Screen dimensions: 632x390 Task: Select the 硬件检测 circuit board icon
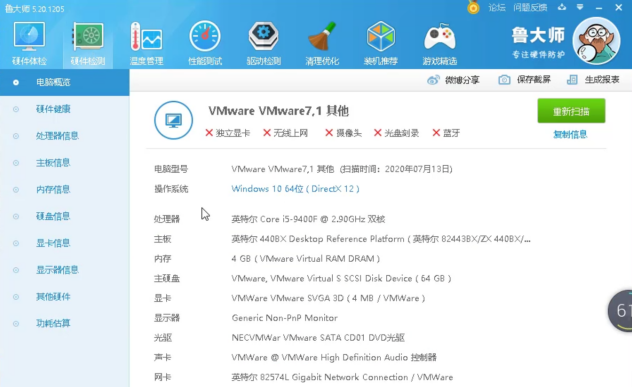(x=88, y=36)
